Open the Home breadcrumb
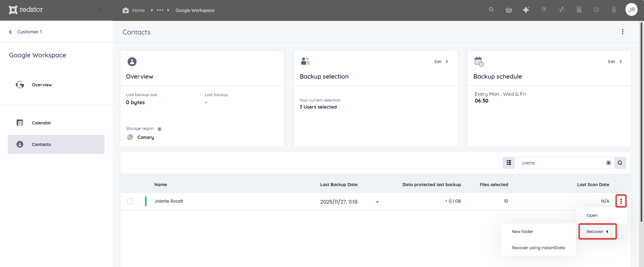Screen dimensions: 644x267 tap(134, 10)
